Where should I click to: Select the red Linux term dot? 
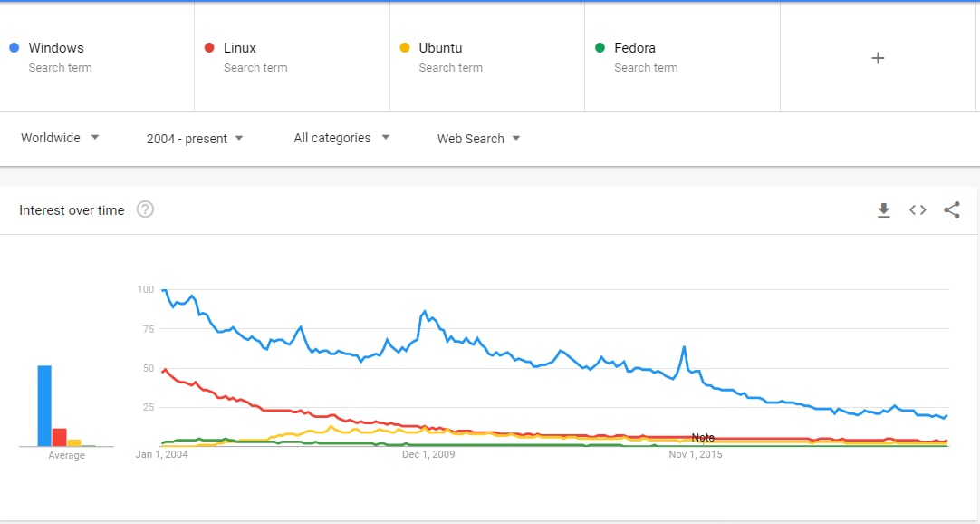tap(209, 47)
